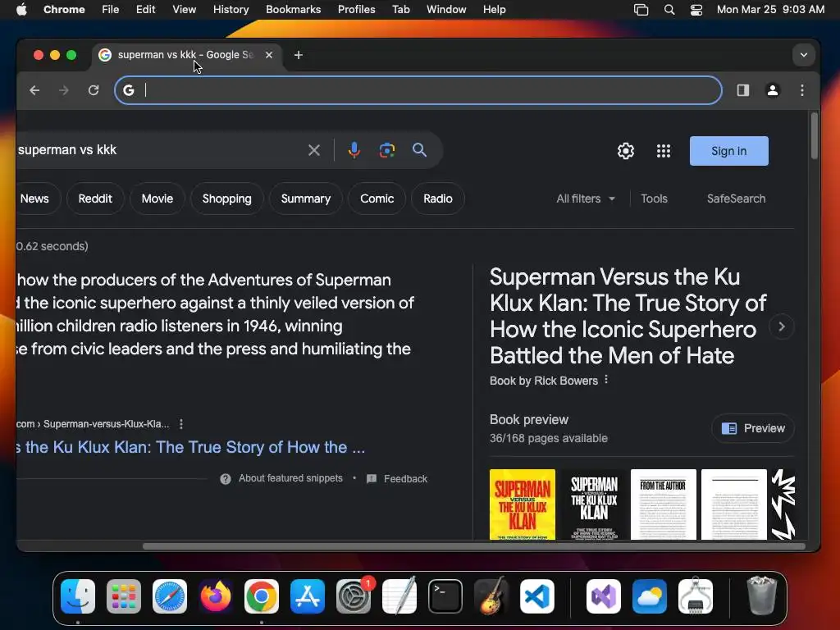Clear the Google search query
This screenshot has width=840, height=630.
click(314, 151)
